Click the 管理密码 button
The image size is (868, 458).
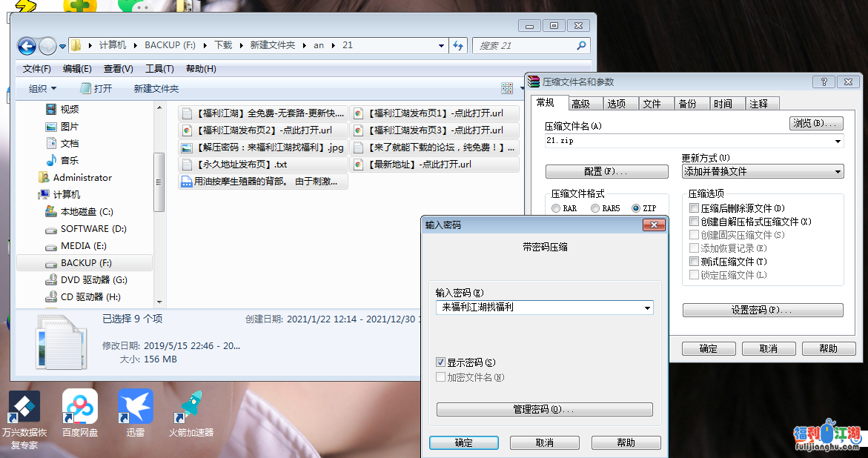544,410
